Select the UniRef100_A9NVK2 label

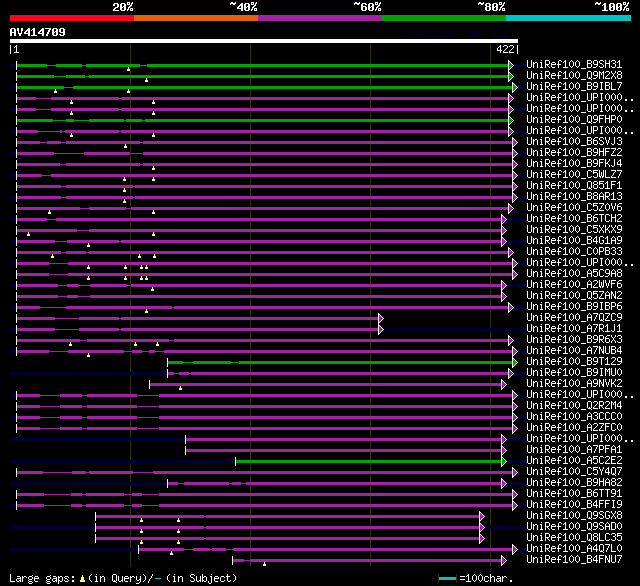[x=574, y=384]
